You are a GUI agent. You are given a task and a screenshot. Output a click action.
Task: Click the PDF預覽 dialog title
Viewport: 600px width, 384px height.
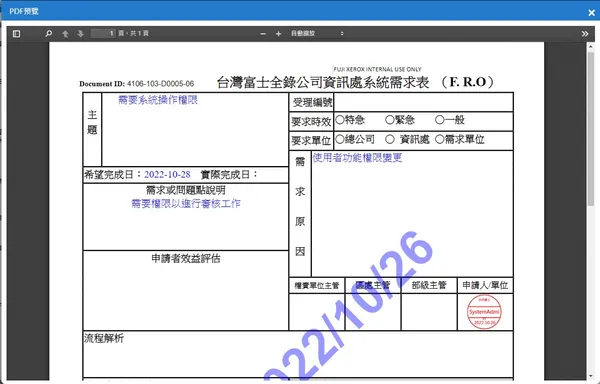24,11
